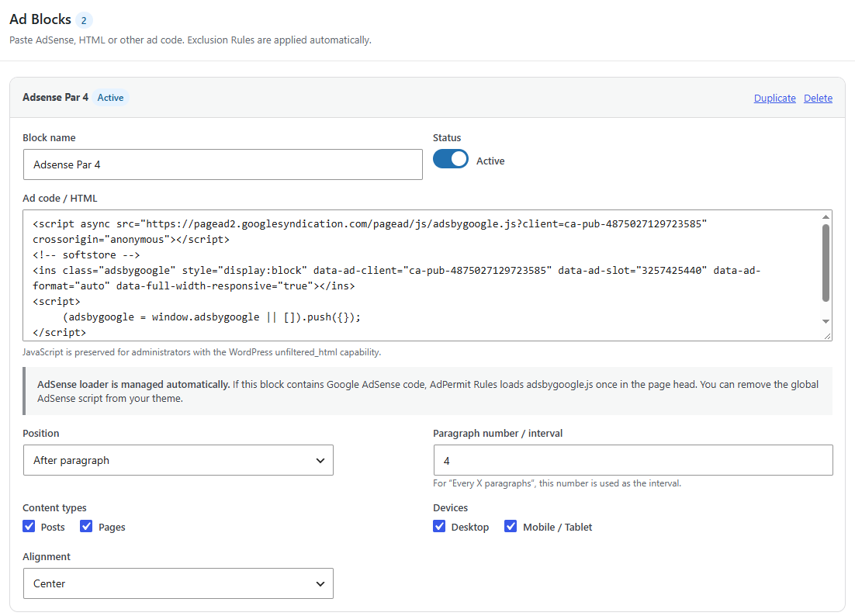
Task: Click the 'Devices' label
Action: click(451, 507)
